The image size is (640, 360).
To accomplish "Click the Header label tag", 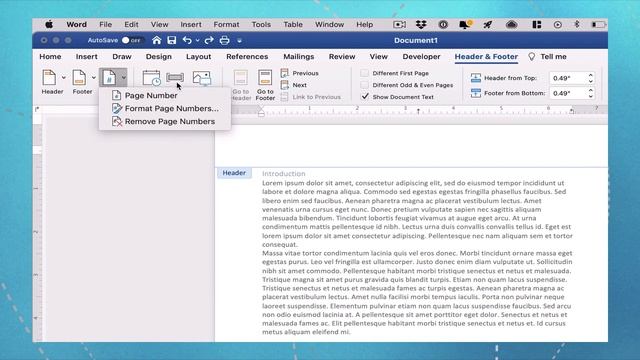I will point(234,173).
